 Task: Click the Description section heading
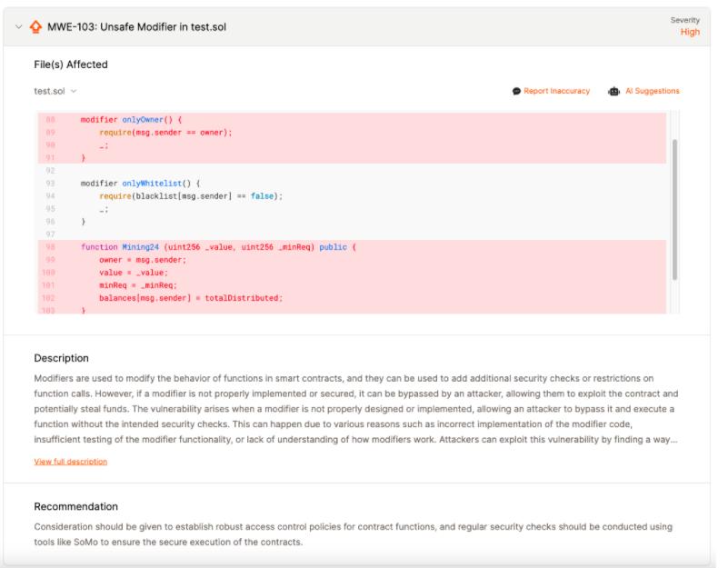coord(61,358)
